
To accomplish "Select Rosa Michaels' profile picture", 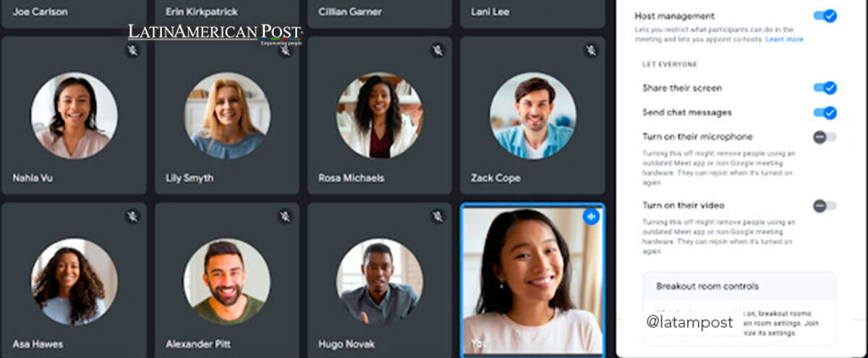I will 380,115.
